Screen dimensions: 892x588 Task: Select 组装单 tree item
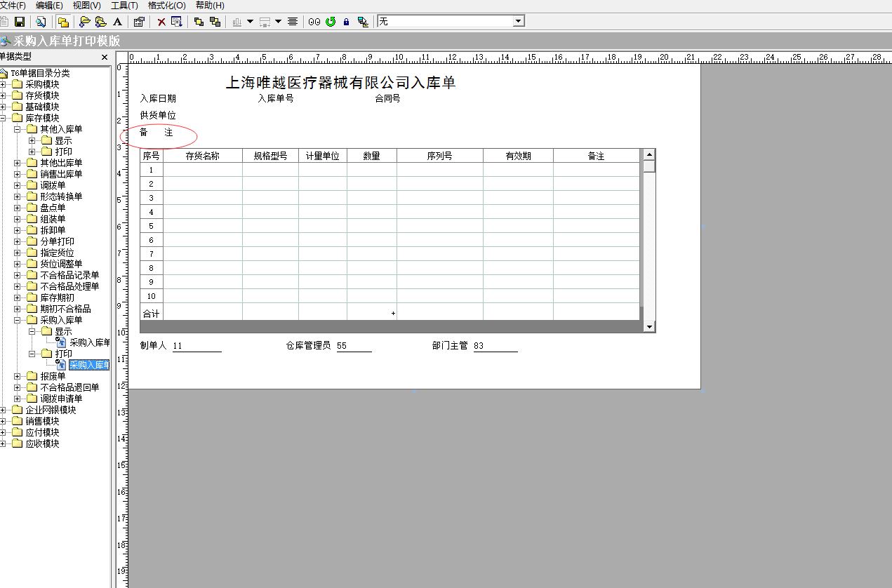coord(53,219)
